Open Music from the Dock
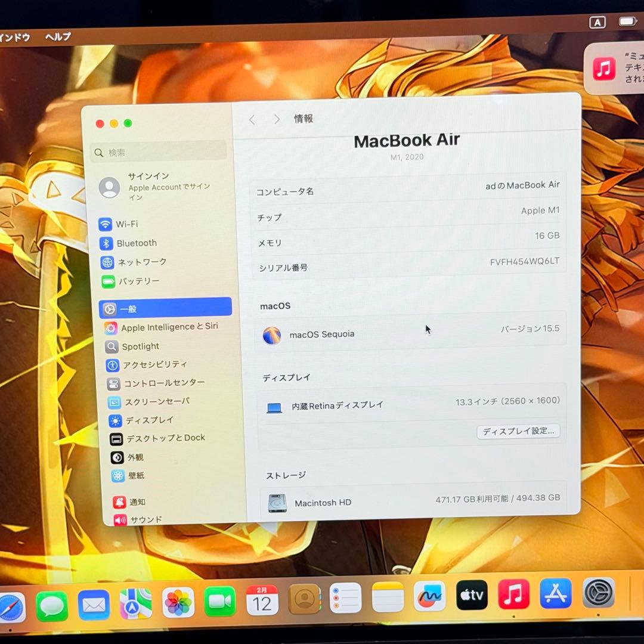 coord(514,594)
